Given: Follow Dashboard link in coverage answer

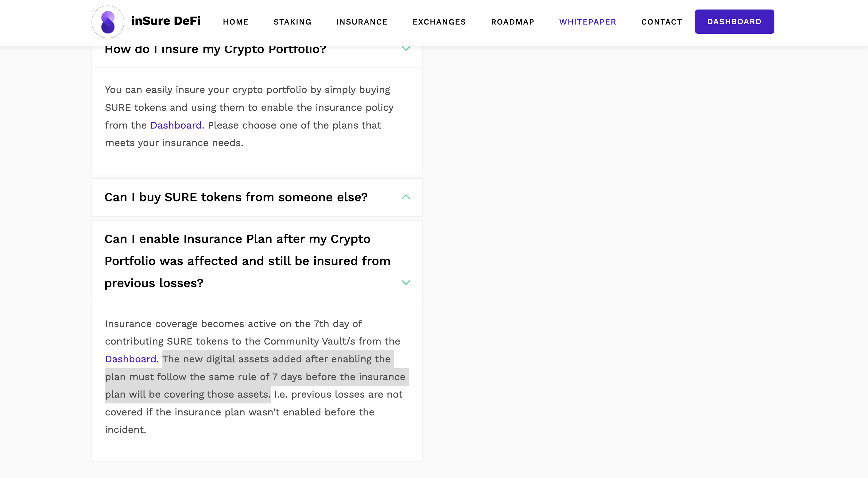Looking at the screenshot, I should tap(131, 359).
